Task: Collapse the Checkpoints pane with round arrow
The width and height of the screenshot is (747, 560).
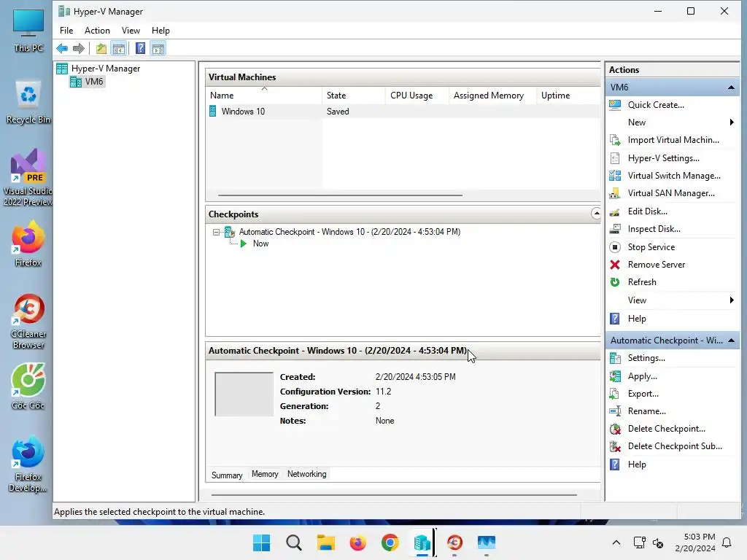Action: (x=595, y=214)
